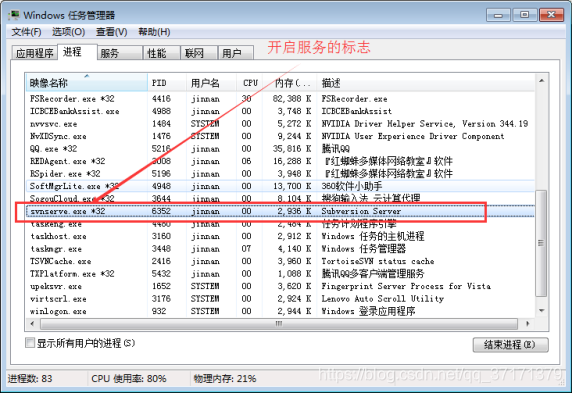Click the horizontal scrollbar right arrow
The height and width of the screenshot is (393, 572).
(527, 324)
